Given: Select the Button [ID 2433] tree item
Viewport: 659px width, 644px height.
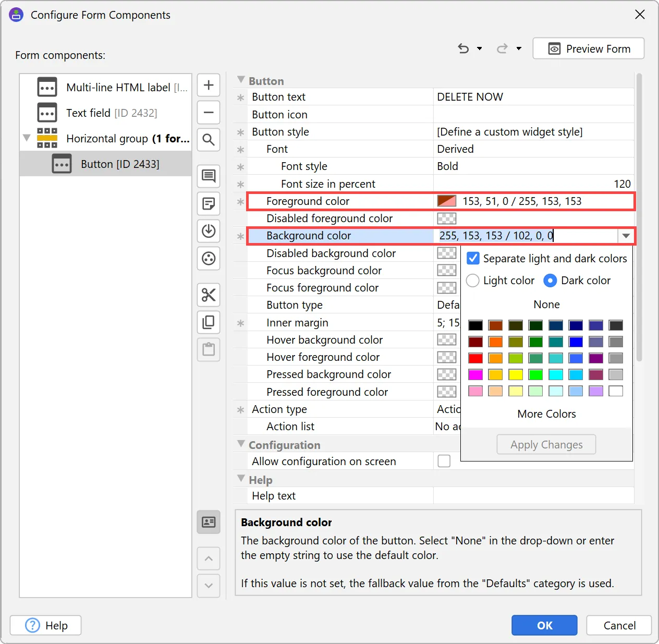Looking at the screenshot, I should point(120,164).
